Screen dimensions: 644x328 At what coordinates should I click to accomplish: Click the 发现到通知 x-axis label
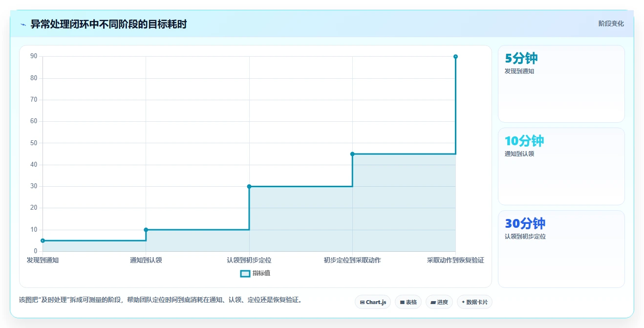point(43,260)
